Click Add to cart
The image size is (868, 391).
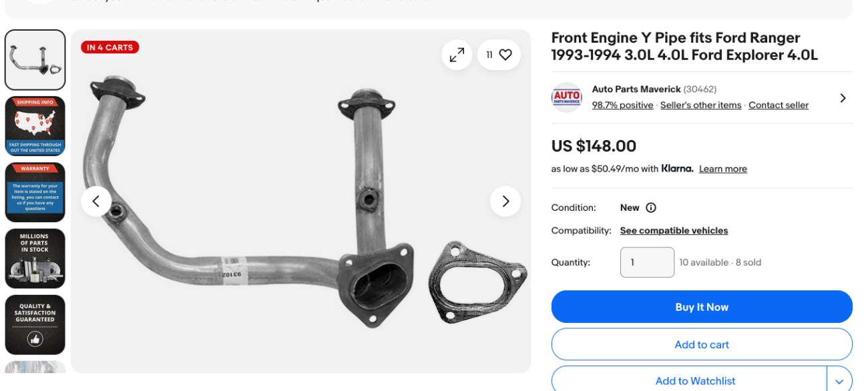(701, 344)
